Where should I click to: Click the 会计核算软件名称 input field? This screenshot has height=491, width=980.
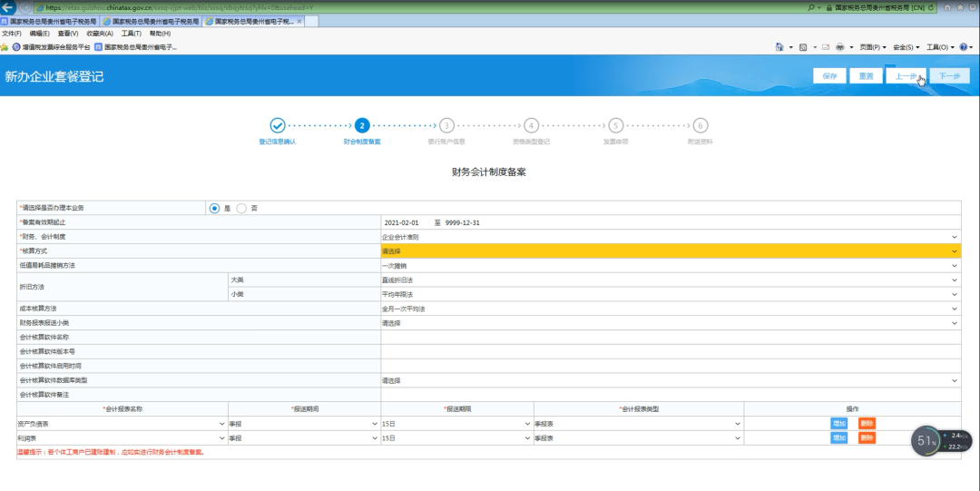coord(670,337)
